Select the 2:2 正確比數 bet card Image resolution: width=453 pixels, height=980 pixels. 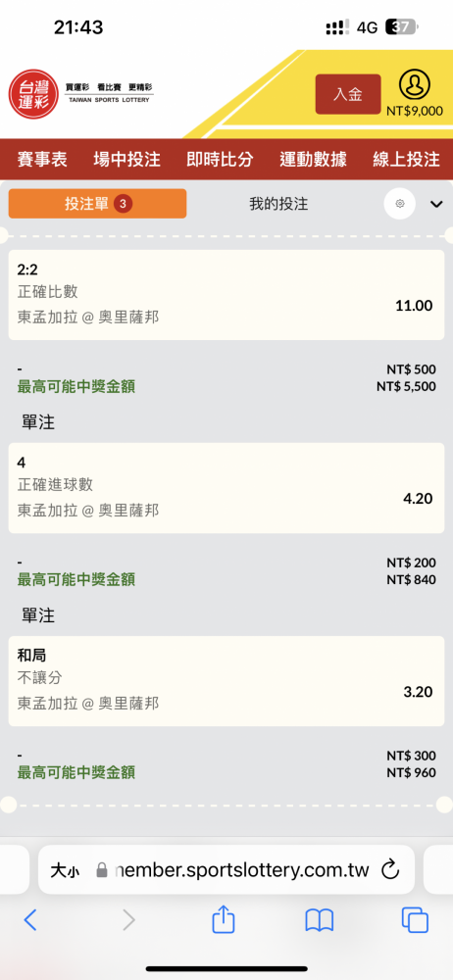(x=226, y=295)
